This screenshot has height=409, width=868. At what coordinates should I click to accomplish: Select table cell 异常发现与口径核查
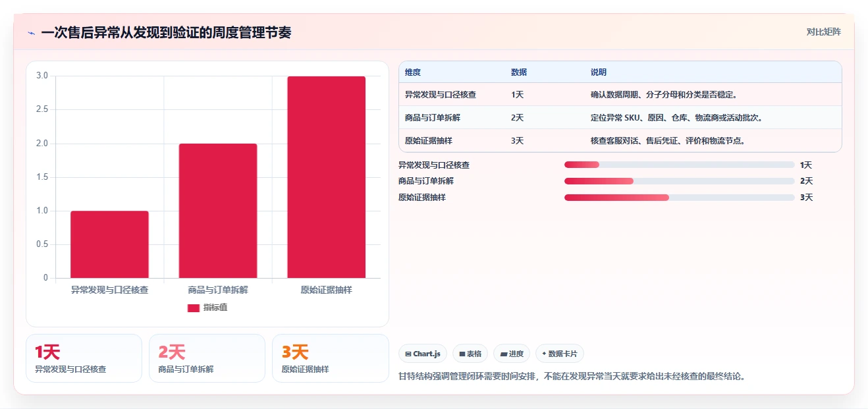click(441, 95)
